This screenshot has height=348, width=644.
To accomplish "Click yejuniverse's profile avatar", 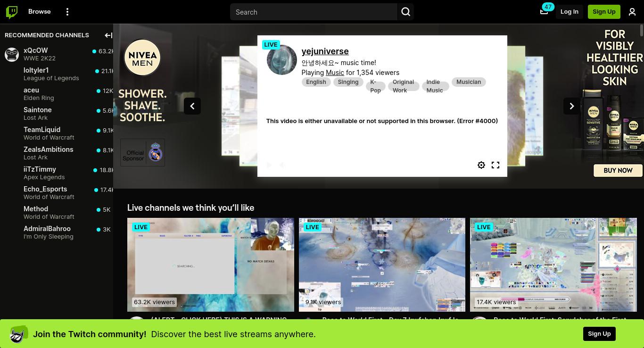I will point(282,60).
